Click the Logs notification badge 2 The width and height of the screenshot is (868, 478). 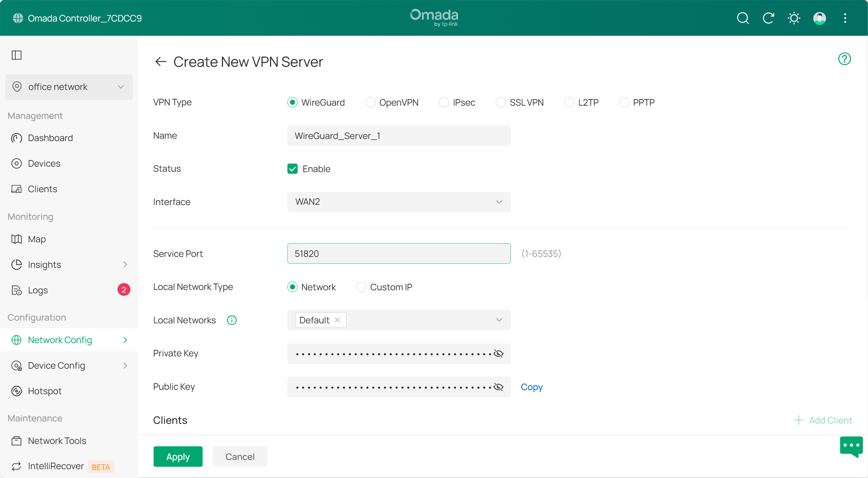coord(124,290)
